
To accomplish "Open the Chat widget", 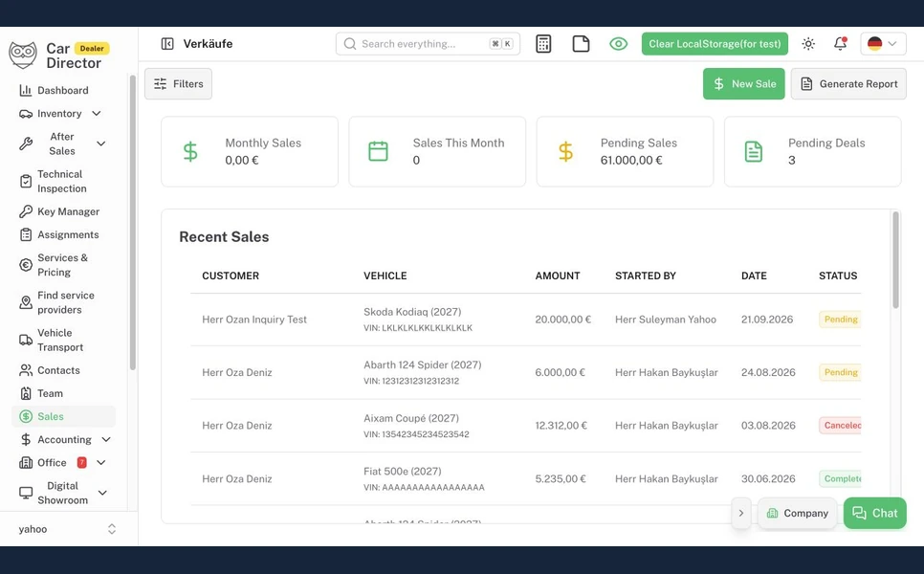I will (875, 513).
